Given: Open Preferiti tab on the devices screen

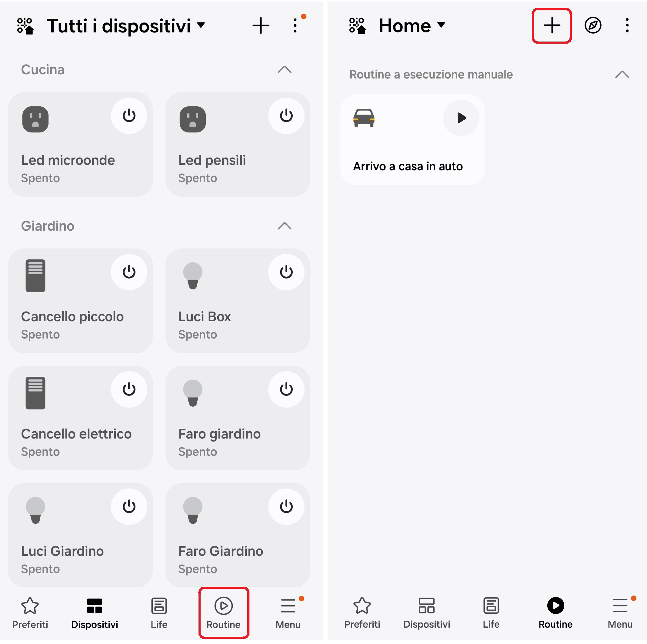Looking at the screenshot, I should click(x=30, y=612).
